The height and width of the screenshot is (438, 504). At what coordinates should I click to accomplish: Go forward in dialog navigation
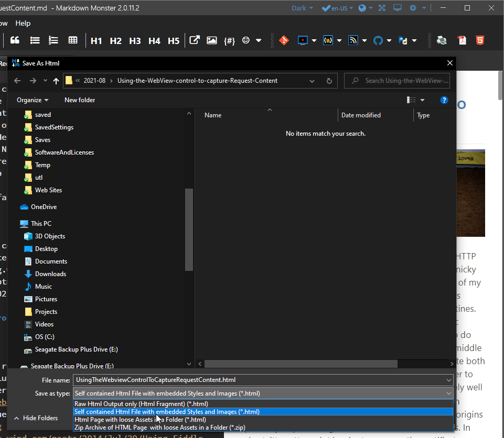click(33, 81)
